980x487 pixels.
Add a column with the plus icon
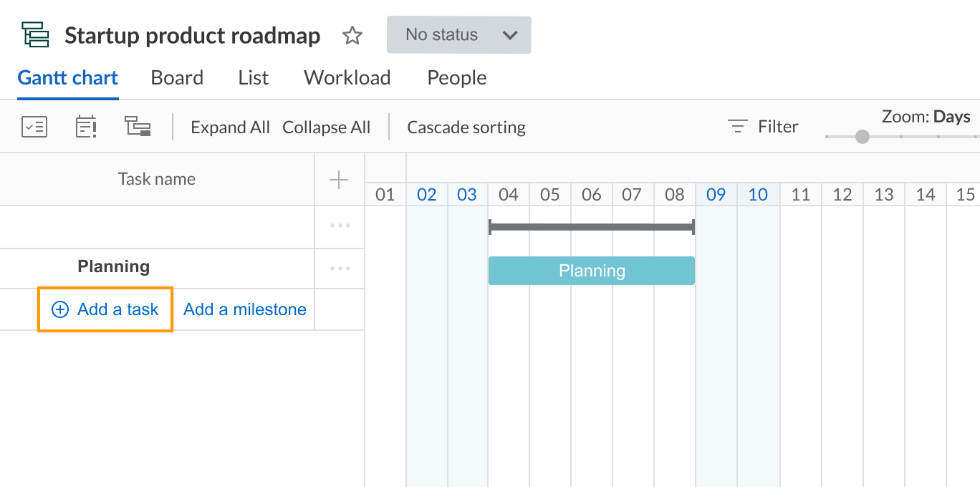[339, 180]
